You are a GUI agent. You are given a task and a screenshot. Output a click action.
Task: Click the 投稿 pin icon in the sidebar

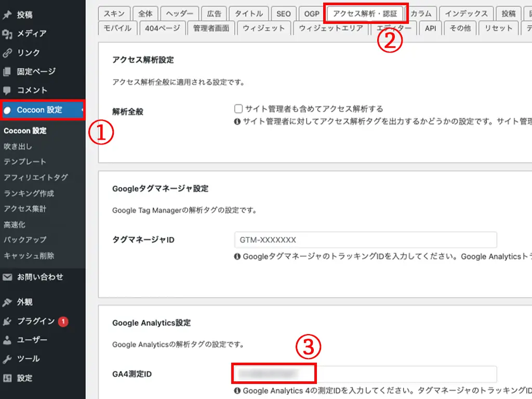click(7, 15)
